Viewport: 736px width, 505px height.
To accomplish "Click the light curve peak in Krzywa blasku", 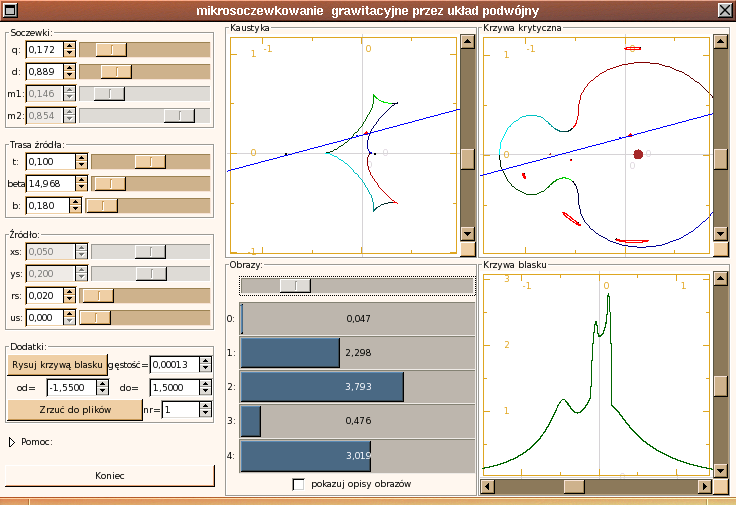I will coord(608,296).
